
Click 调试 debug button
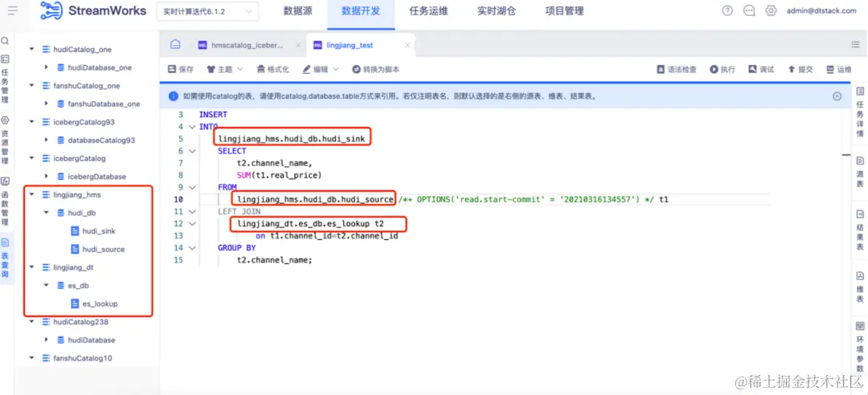pos(761,70)
